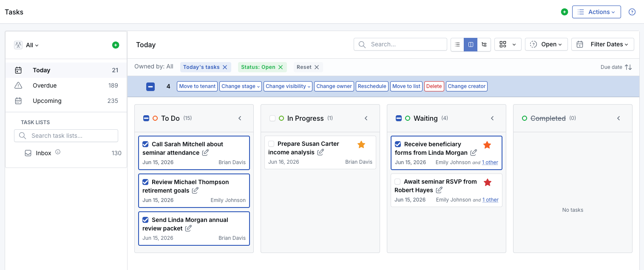Collapse the To Do column
This screenshot has height=270, width=644.
pos(240,118)
